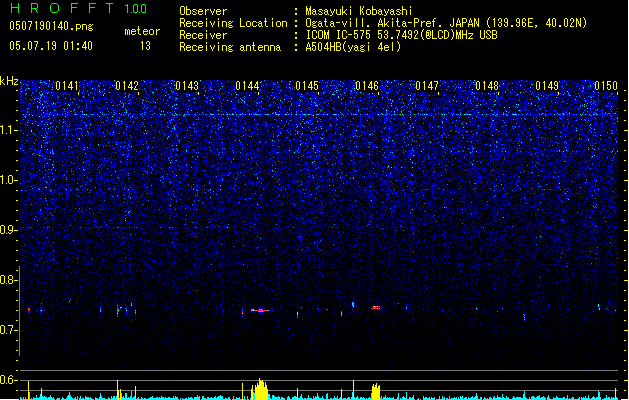Click the 'Receiving antenna' label
The width and height of the screenshot is (629, 400).
coord(230,47)
